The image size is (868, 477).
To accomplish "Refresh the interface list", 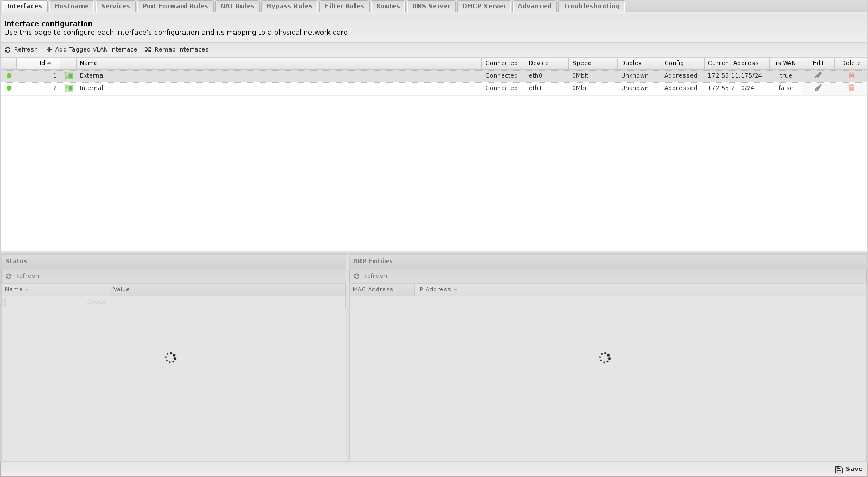I will tap(21, 49).
